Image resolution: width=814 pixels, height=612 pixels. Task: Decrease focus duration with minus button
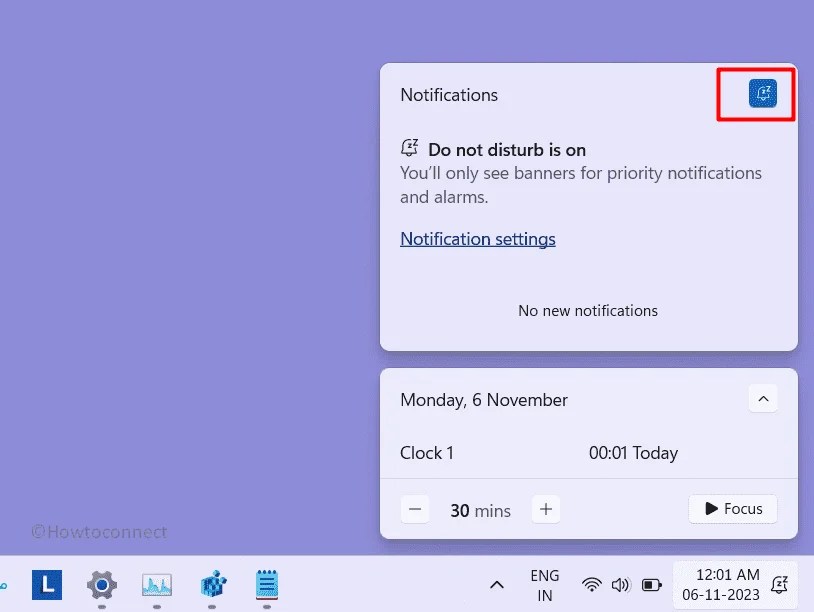point(415,509)
